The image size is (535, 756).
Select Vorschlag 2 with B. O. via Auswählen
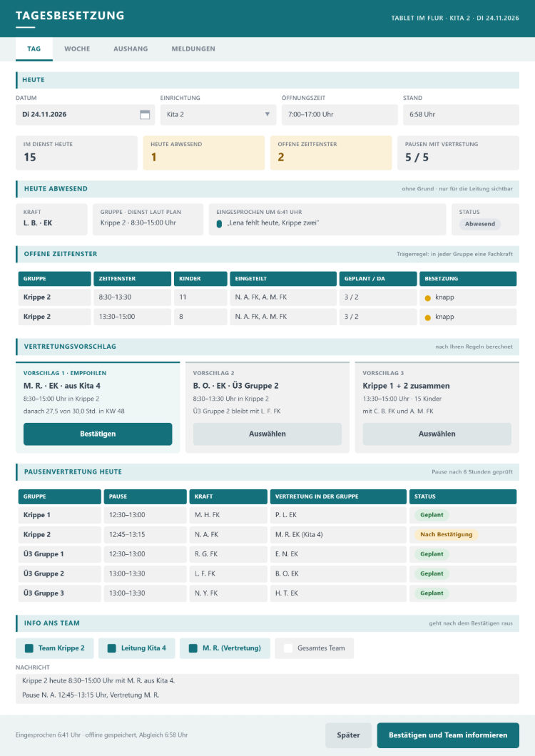coord(267,434)
